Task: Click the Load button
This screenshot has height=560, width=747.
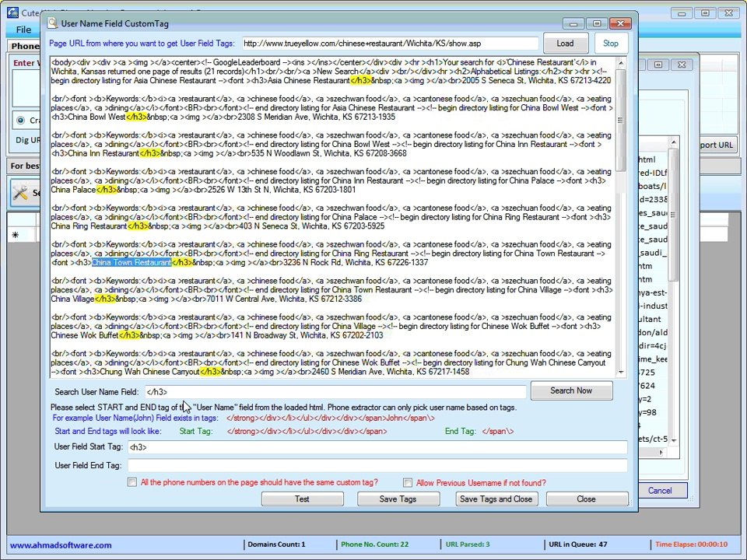Action: tap(566, 44)
